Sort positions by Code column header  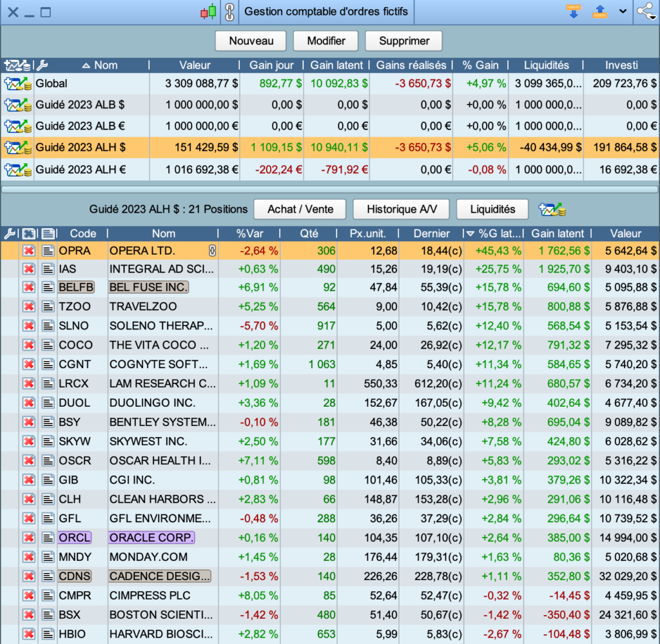coord(83,233)
